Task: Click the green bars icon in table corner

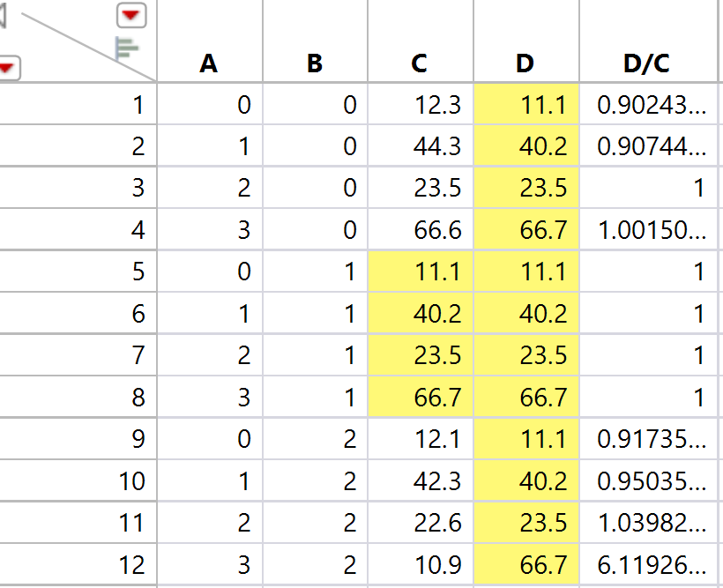Action: pyautogui.click(x=126, y=48)
